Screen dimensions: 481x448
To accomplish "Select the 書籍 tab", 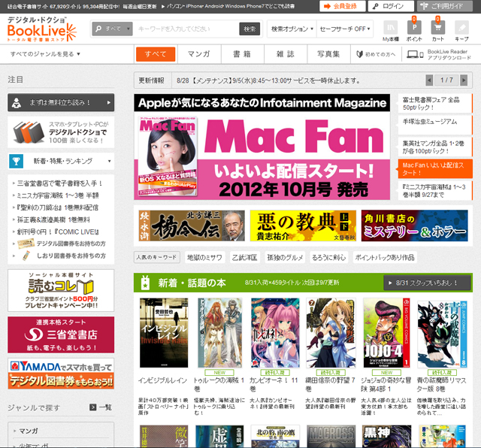I will [242, 54].
